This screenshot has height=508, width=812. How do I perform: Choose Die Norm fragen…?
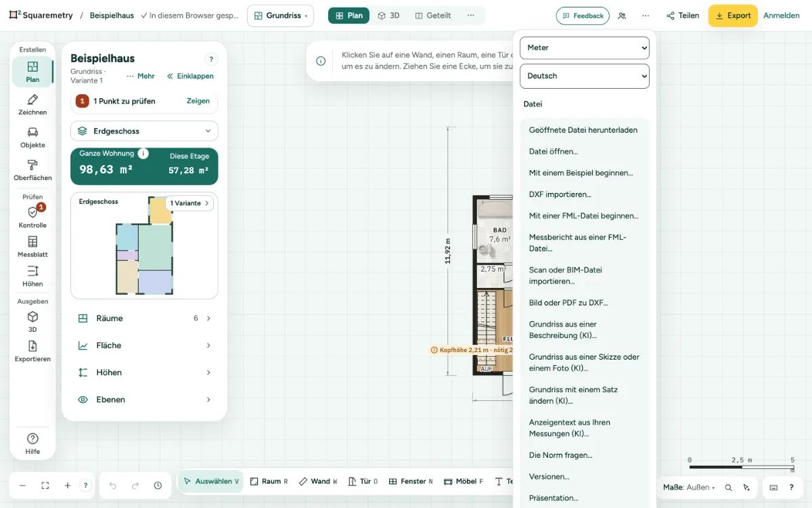(585, 455)
